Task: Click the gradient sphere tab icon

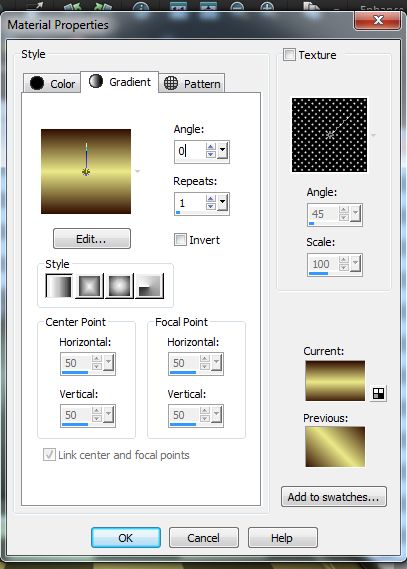Action: pos(96,81)
